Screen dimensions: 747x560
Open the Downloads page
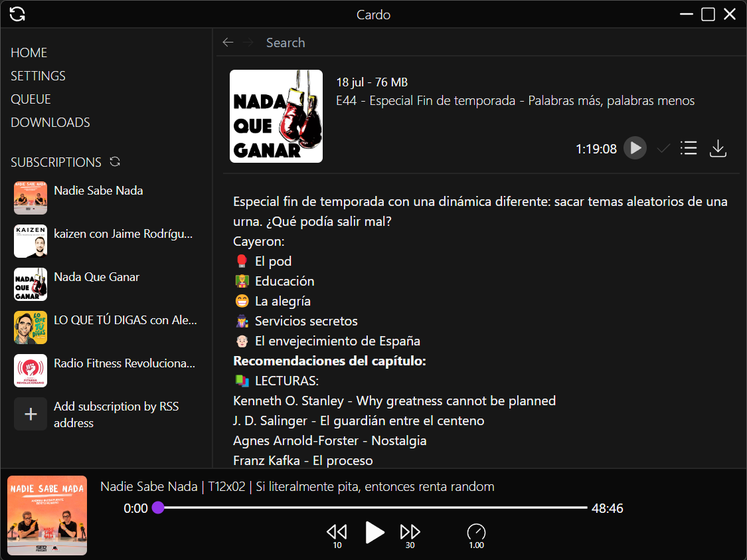pos(50,122)
